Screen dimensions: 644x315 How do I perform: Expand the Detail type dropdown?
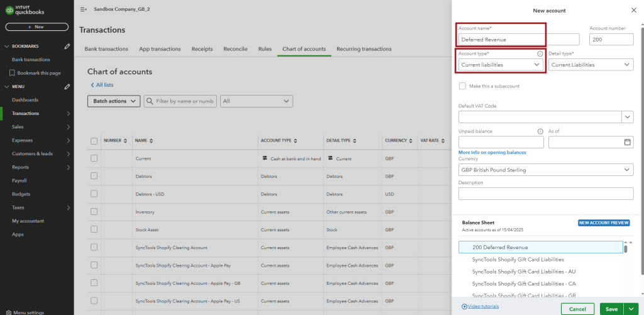pos(591,65)
